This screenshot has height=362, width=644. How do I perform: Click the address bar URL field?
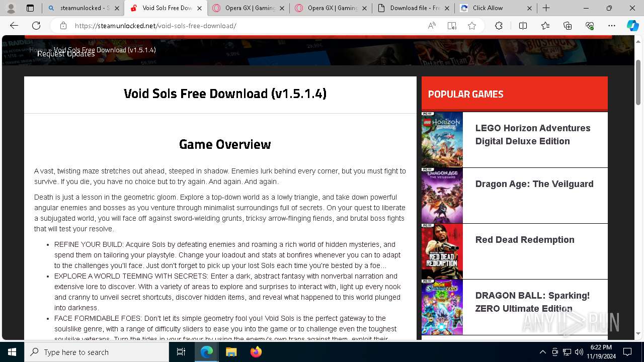(247, 26)
